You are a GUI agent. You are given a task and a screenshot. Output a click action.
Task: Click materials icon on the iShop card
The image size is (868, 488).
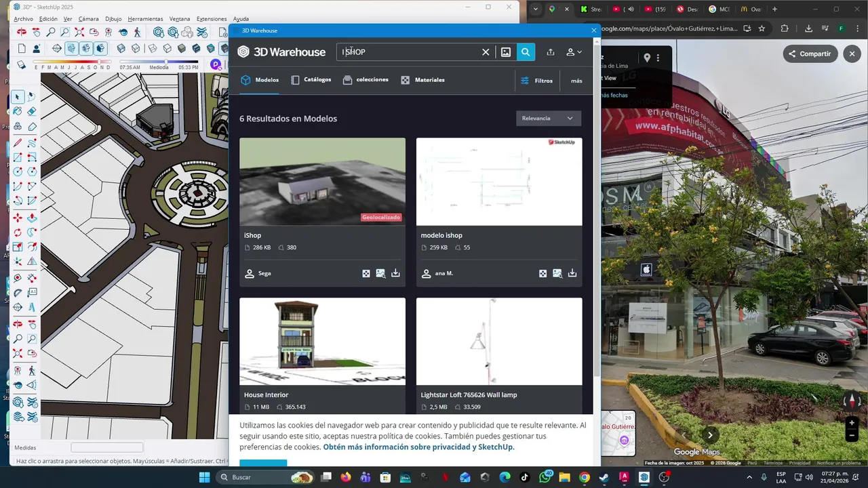(x=366, y=273)
